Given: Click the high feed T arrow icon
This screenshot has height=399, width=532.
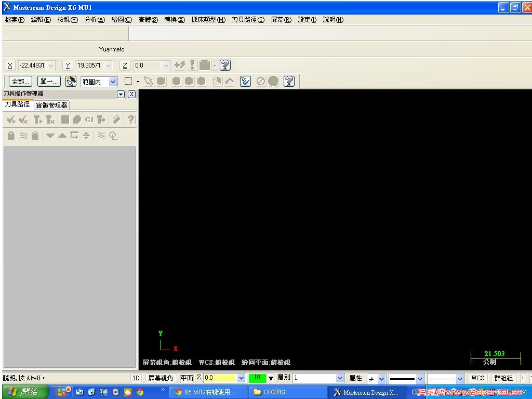Looking at the screenshot, I should (101, 119).
